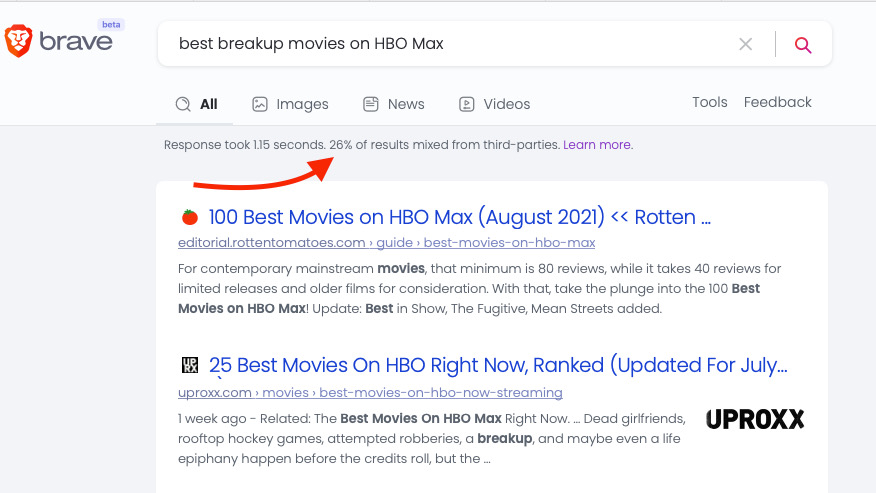Switch to the Videos tab
876x493 pixels.
click(x=494, y=104)
